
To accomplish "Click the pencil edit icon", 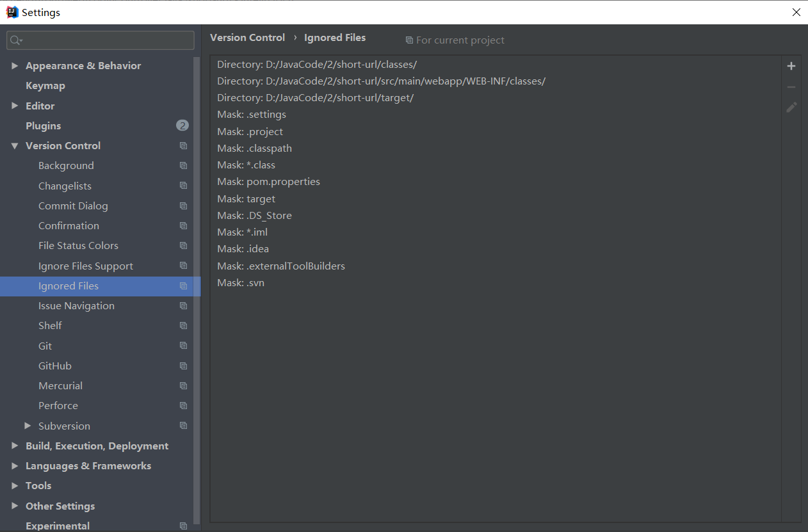I will click(x=791, y=107).
